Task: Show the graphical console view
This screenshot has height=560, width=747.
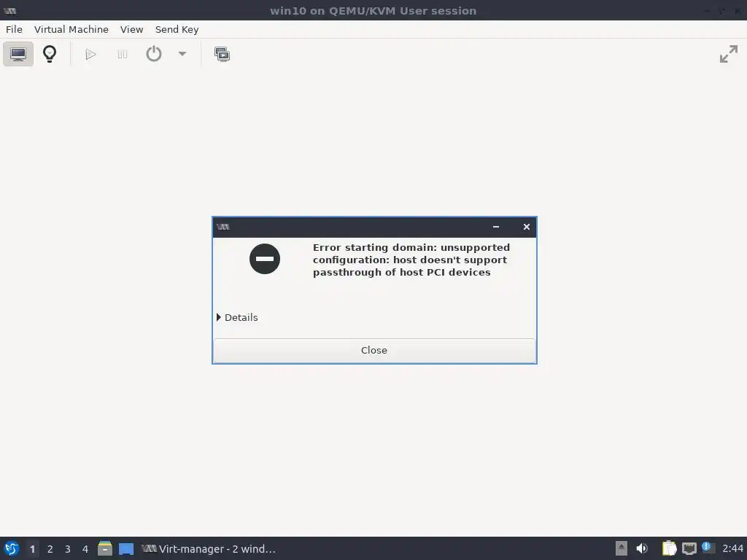Action: 18,54
